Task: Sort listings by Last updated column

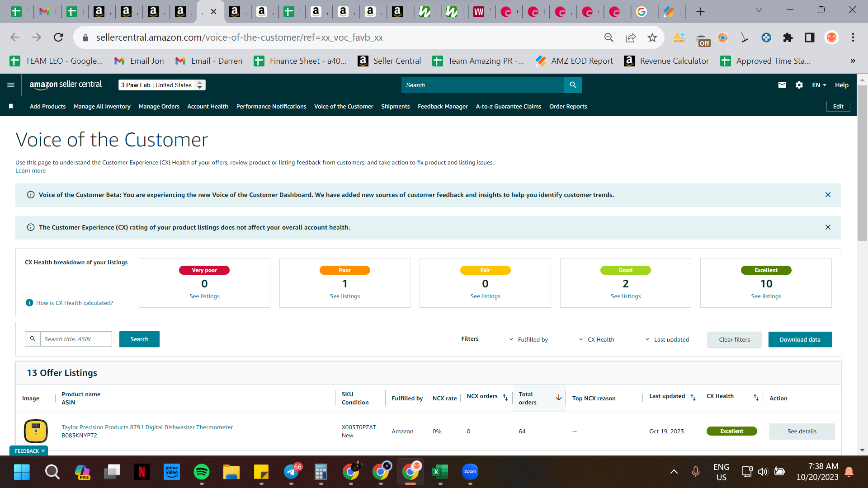Action: 693,398
